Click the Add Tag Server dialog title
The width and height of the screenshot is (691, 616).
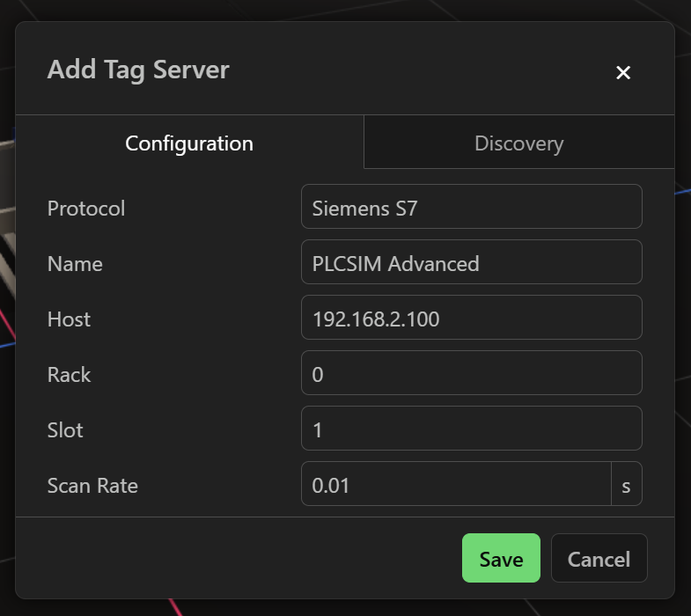138,70
